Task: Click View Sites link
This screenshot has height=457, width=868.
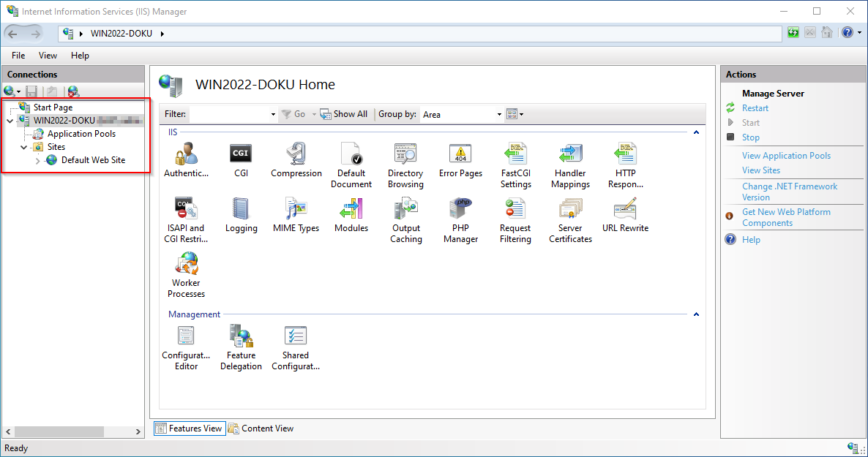Action: (761, 170)
